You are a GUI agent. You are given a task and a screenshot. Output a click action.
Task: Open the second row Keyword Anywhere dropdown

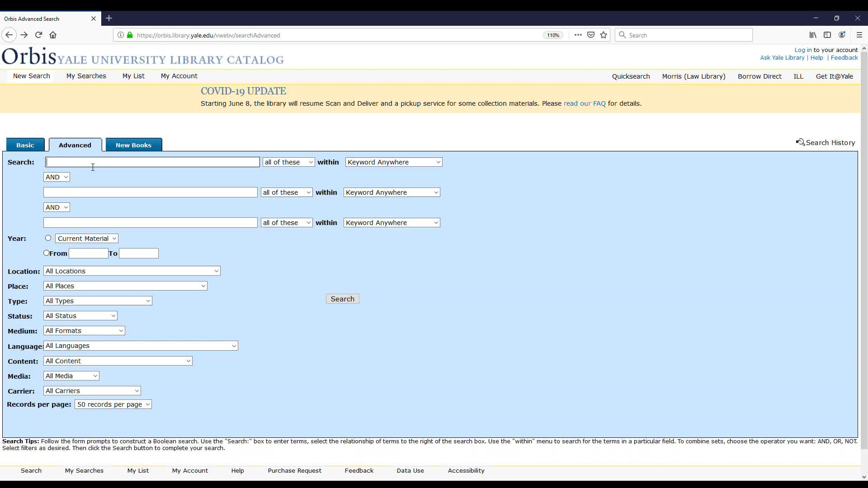coord(392,192)
